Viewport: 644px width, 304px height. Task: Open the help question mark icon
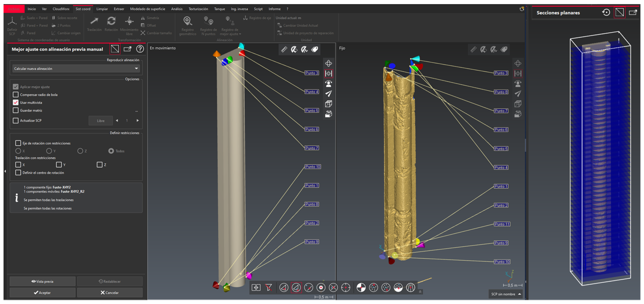[140, 49]
